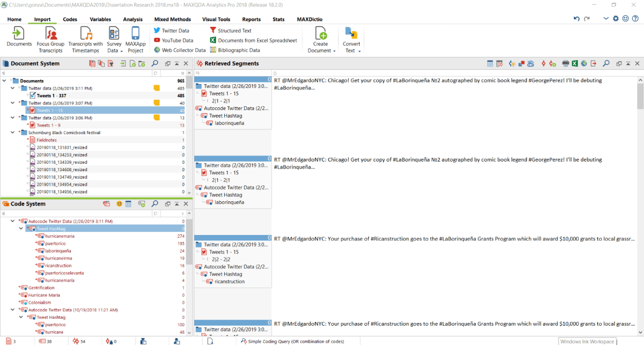Import Bibliographic Data
The width and height of the screenshot is (644, 345).
point(235,50)
